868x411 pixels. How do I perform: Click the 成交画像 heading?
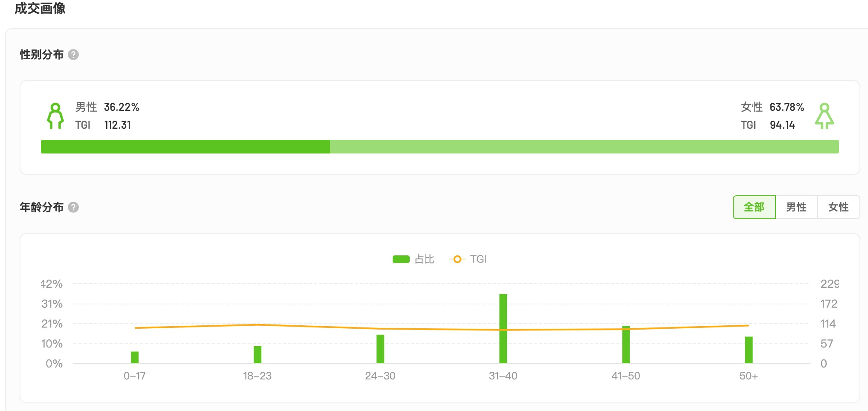click(40, 9)
